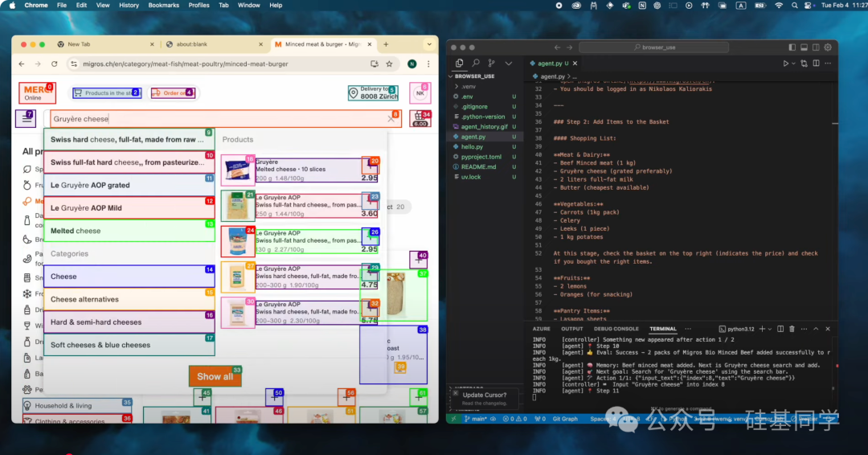Toggle the secondary sidebar layout icon

pos(816,47)
